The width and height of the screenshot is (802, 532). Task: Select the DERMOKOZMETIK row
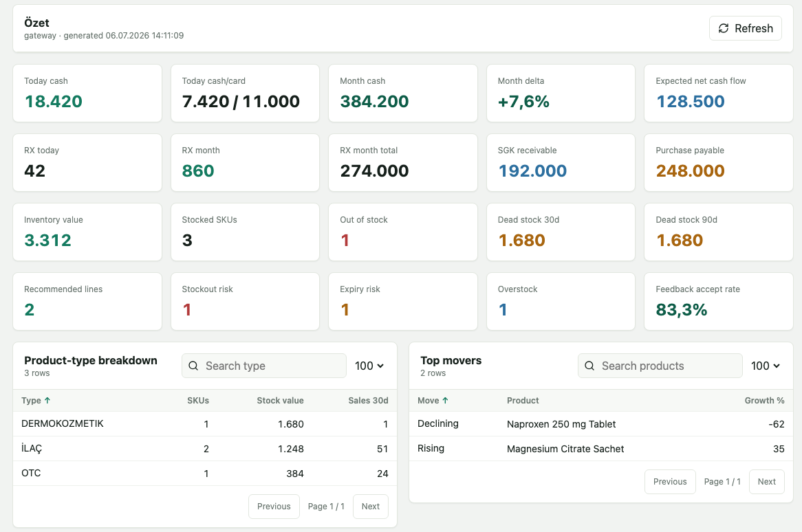click(x=204, y=423)
